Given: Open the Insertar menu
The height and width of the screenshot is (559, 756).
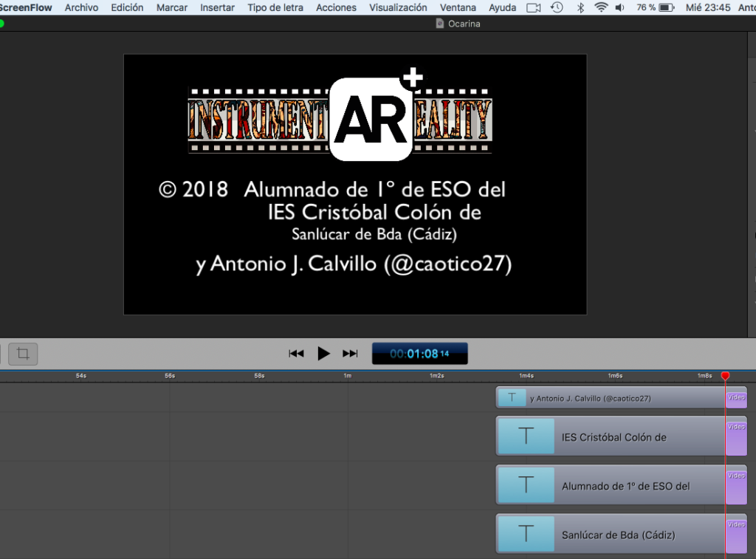Looking at the screenshot, I should tap(218, 7).
